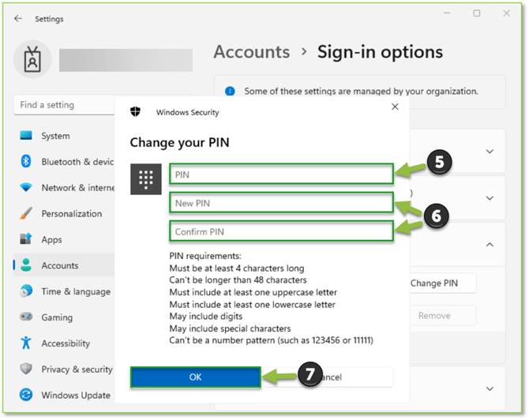Viewport: 529px width, 420px height.
Task: Open Personalization settings page
Action: tap(71, 214)
